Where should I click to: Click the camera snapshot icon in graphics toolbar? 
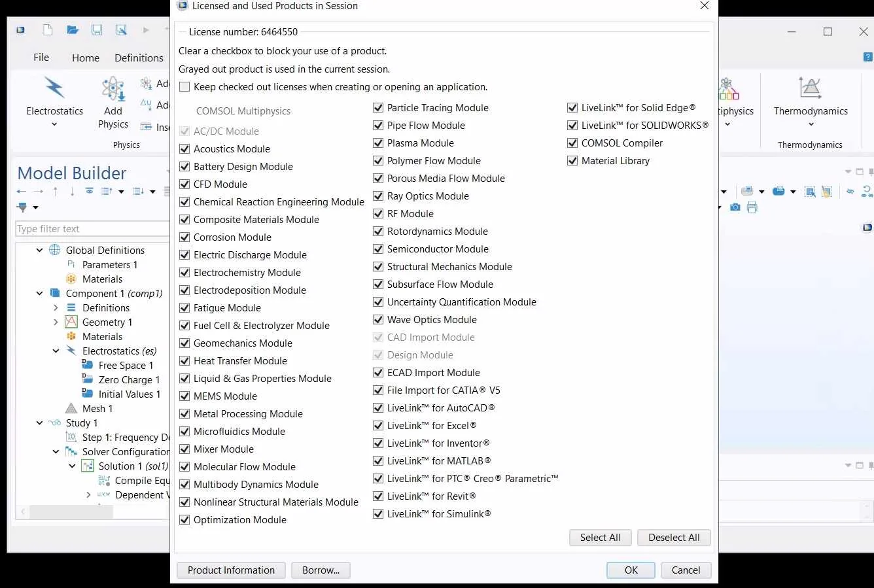(x=735, y=207)
